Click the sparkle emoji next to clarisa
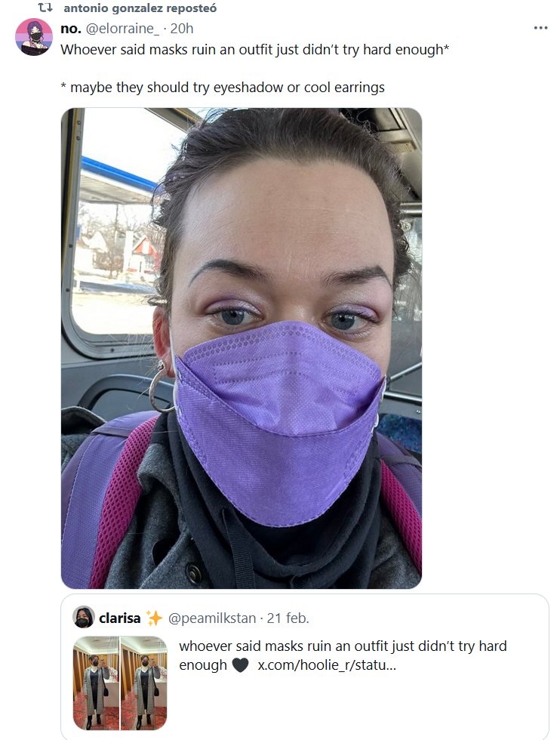Image resolution: width=560 pixels, height=740 pixels. click(x=154, y=618)
